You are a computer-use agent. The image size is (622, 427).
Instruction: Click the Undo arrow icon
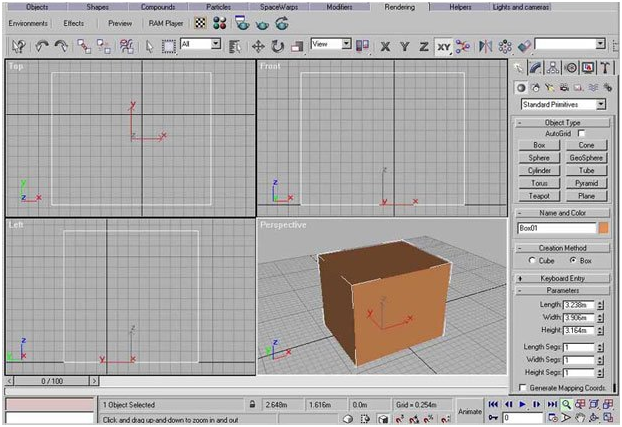[x=41, y=46]
